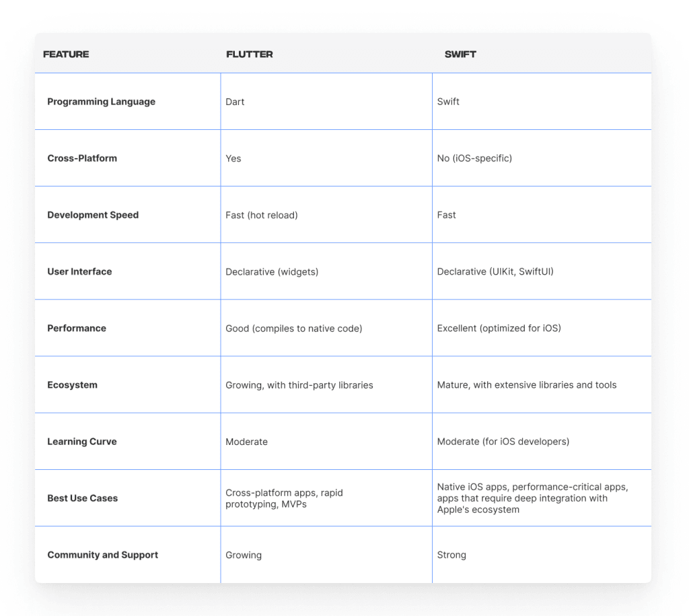Select the Ecosystem row label
Viewport: 689px width, 616px height.
coord(72,385)
